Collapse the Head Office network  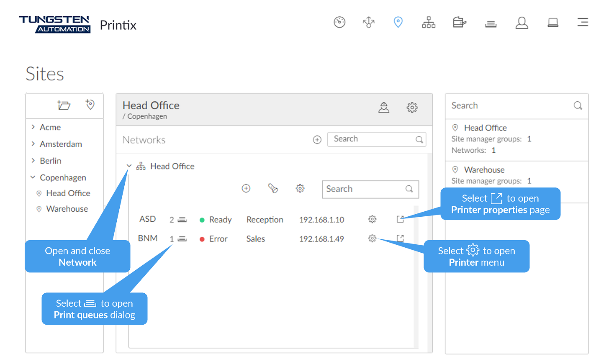point(129,166)
